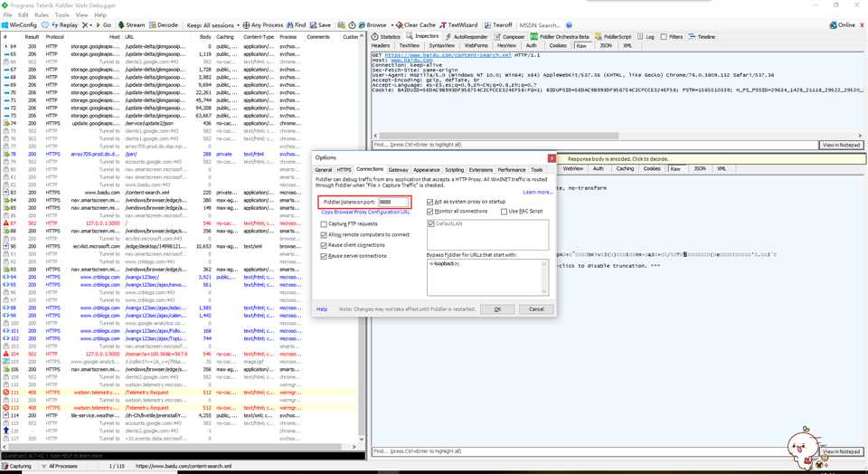Click the Online status indicator
The image size is (868, 474).
pos(843,25)
